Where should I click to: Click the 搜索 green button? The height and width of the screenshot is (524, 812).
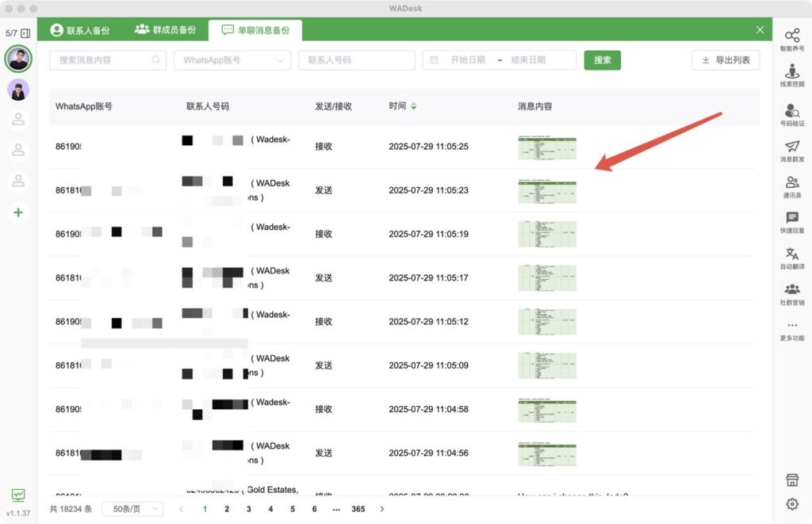point(603,60)
